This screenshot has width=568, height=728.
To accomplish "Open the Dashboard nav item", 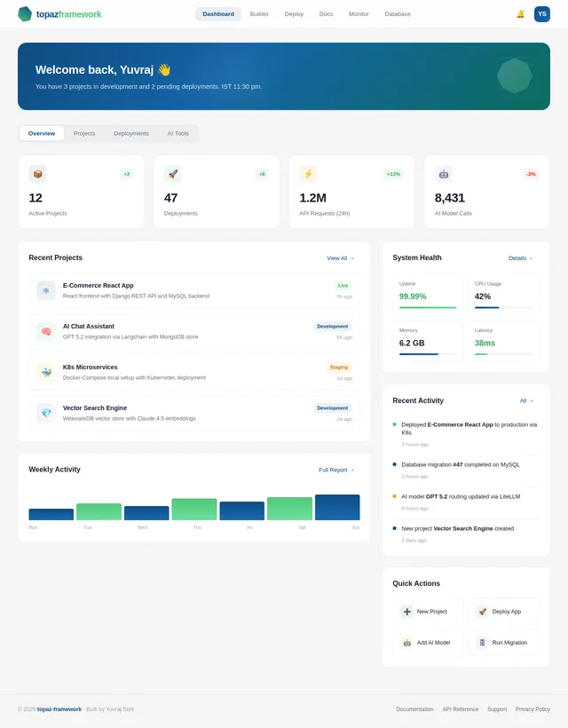I will click(x=218, y=14).
